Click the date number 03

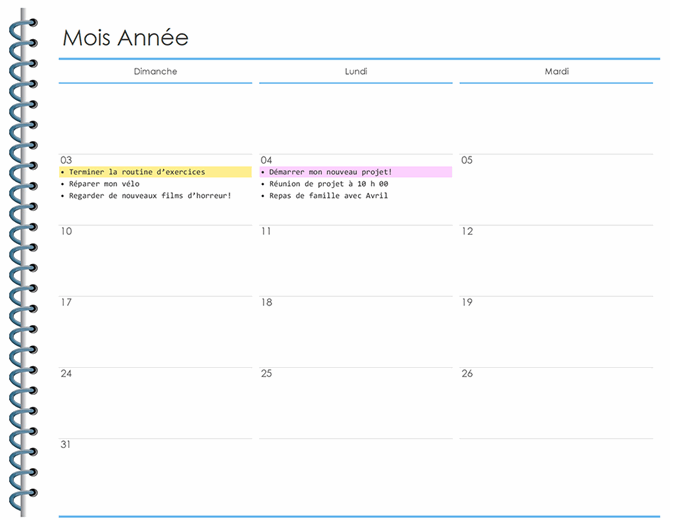(66, 160)
